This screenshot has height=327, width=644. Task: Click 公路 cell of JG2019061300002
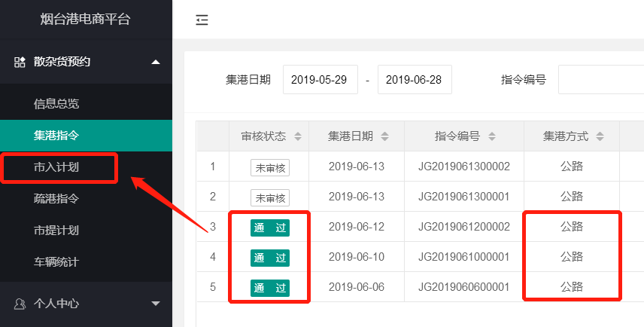coord(572,167)
